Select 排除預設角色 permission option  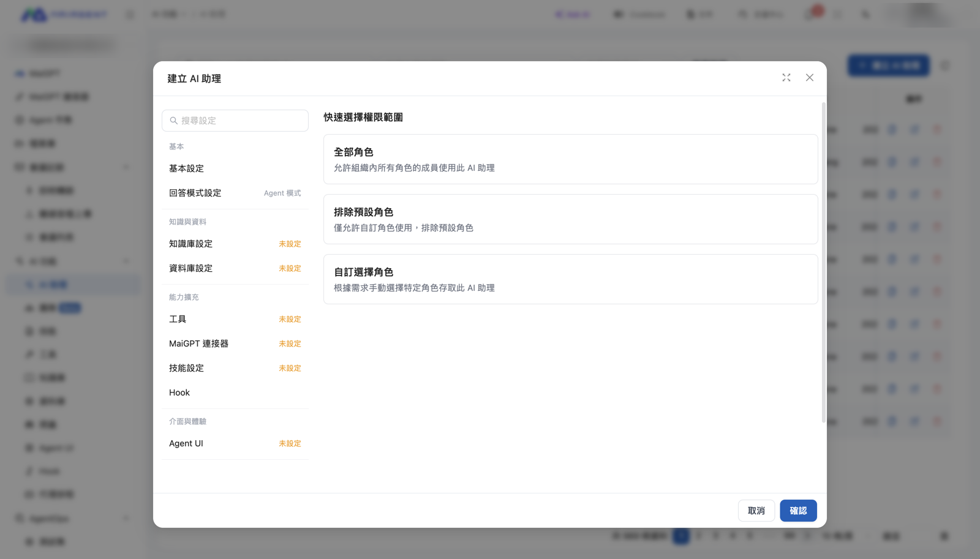[x=571, y=219]
